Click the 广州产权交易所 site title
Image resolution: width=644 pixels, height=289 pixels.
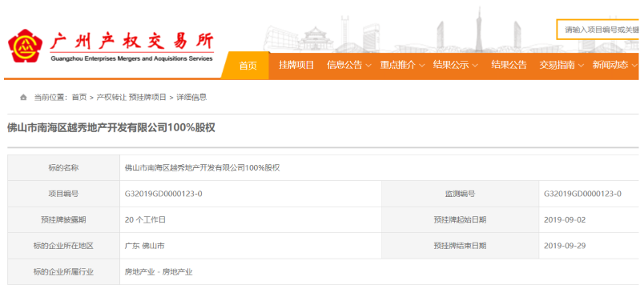click(131, 42)
